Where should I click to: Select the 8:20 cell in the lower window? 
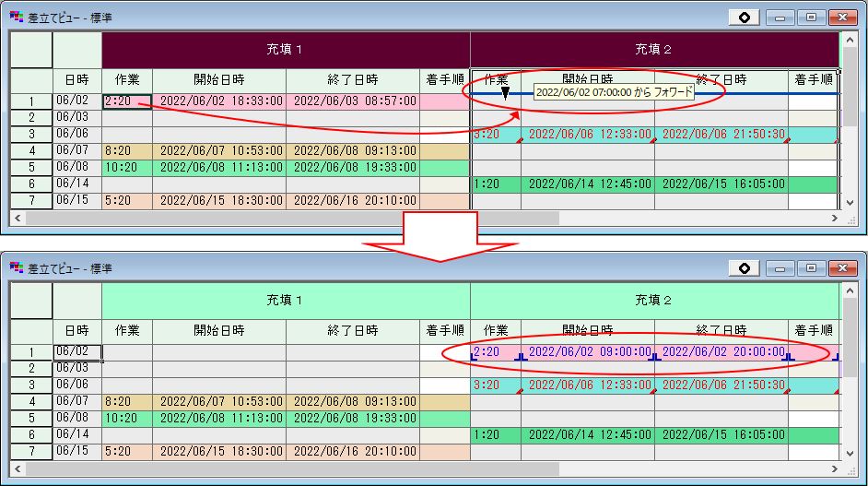pos(127,401)
